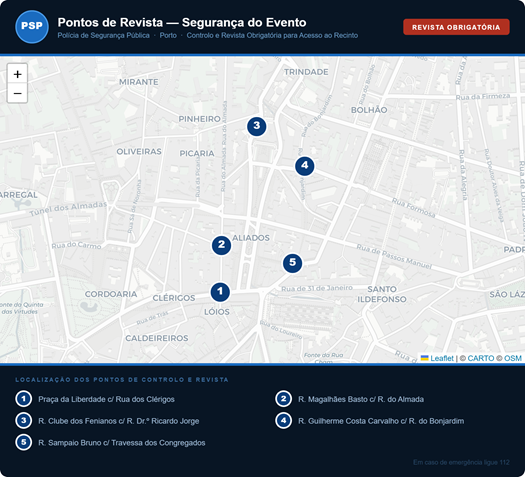
Task: Click map marker number 1 near Clérigos
Action: [220, 292]
